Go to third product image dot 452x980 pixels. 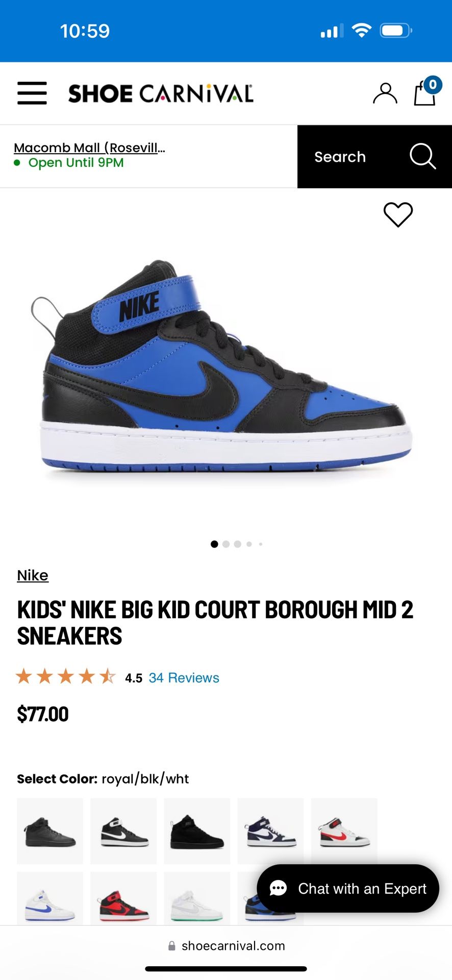click(x=238, y=544)
